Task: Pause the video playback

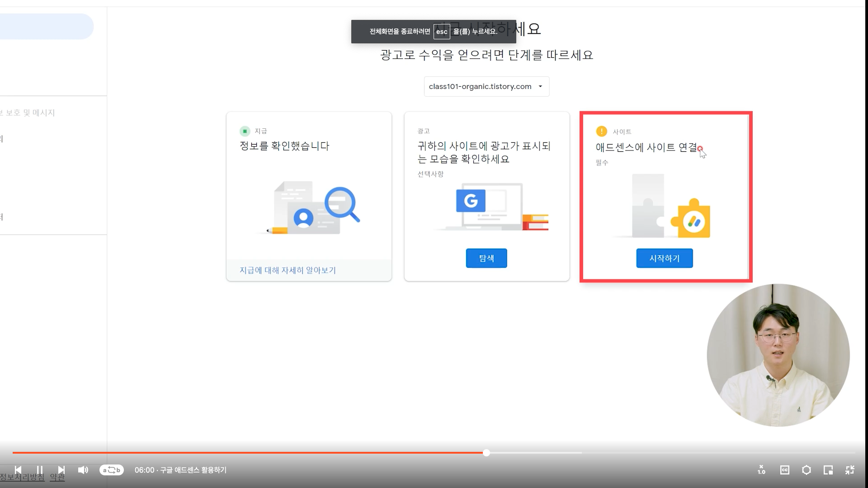Action: coord(39,470)
